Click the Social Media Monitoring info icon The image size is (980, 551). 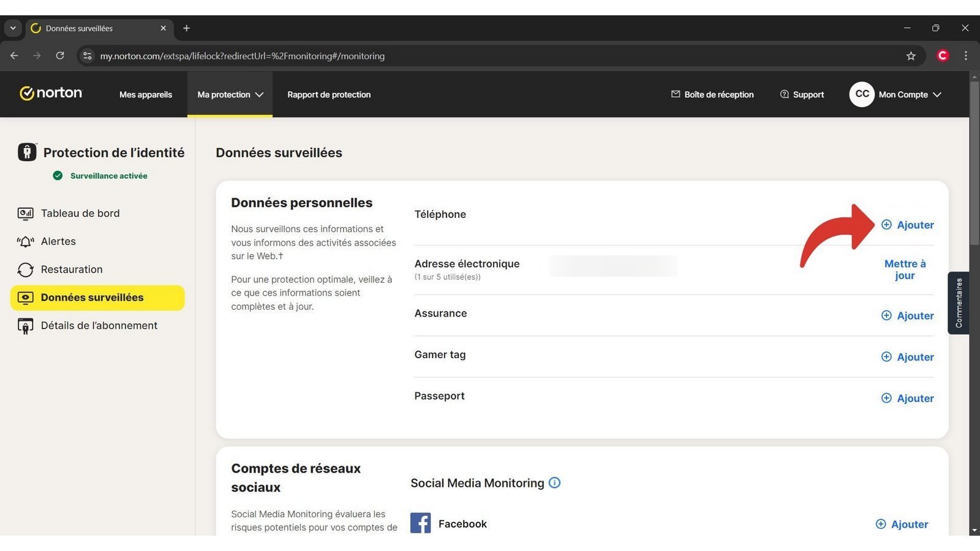pos(554,482)
